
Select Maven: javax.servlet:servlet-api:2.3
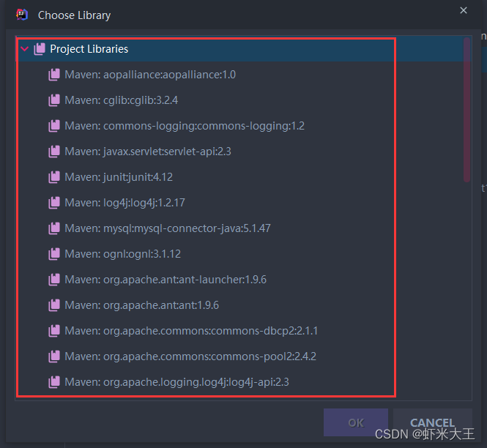coord(148,152)
